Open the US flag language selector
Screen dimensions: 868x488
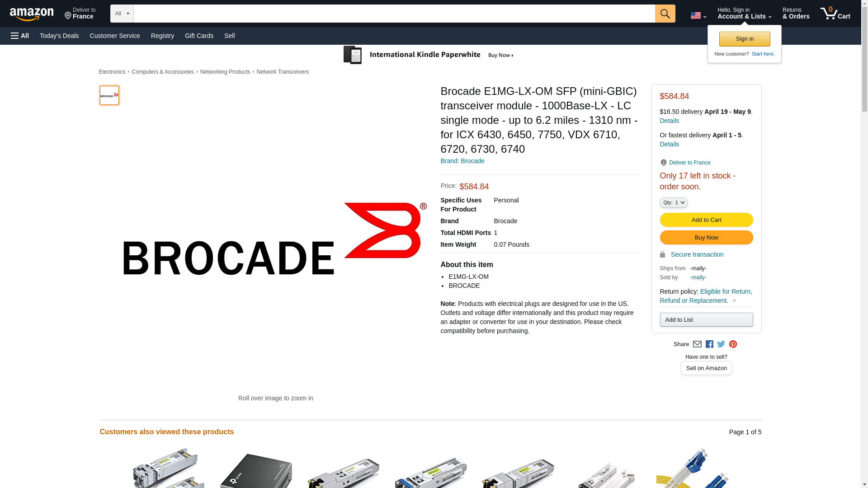tap(698, 15)
